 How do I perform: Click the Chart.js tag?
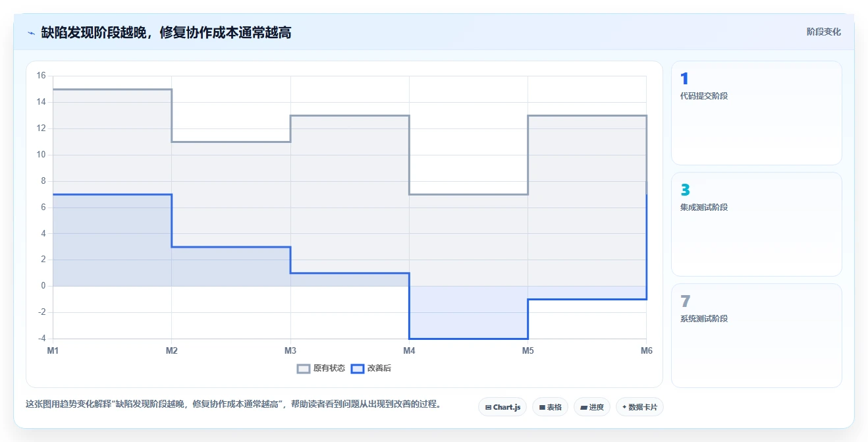point(502,407)
